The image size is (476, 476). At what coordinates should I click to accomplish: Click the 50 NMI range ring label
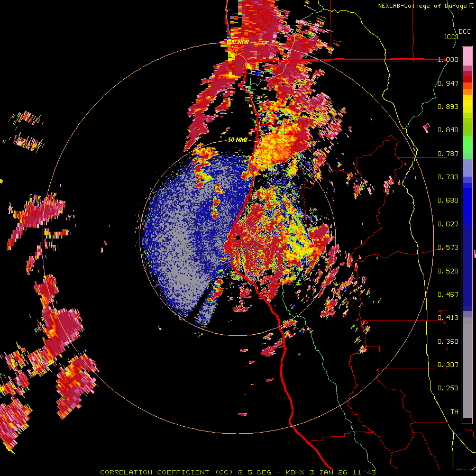[x=237, y=140]
